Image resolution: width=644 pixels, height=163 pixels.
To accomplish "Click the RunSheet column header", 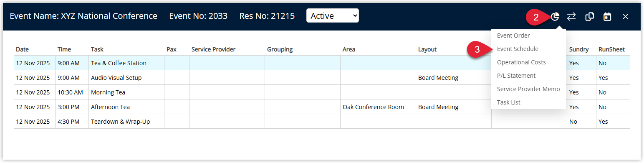I will click(x=611, y=49).
